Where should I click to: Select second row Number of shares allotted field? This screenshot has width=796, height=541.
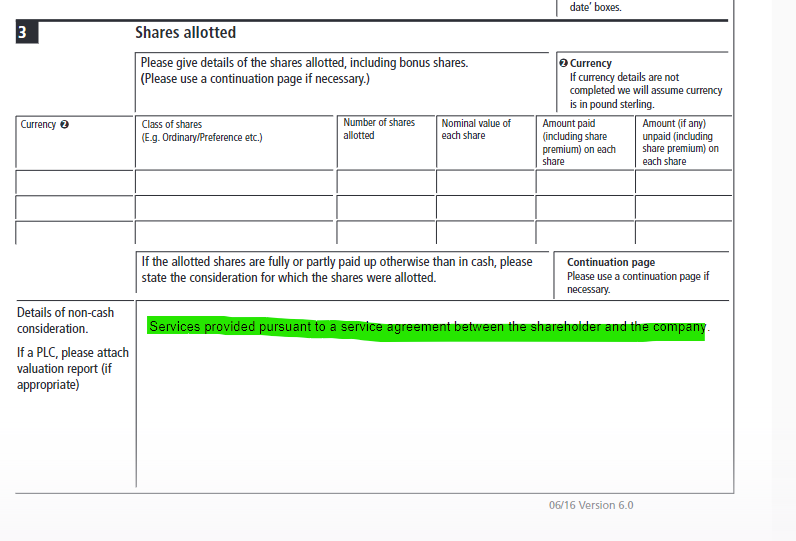(x=386, y=207)
